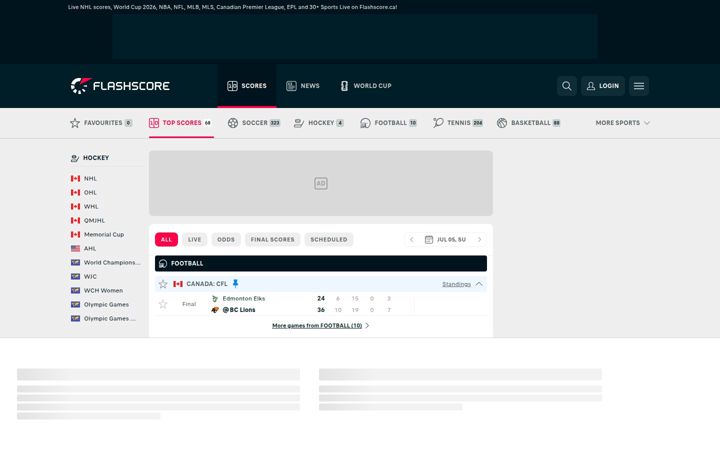Open Edmonton Elks team name

244,298
